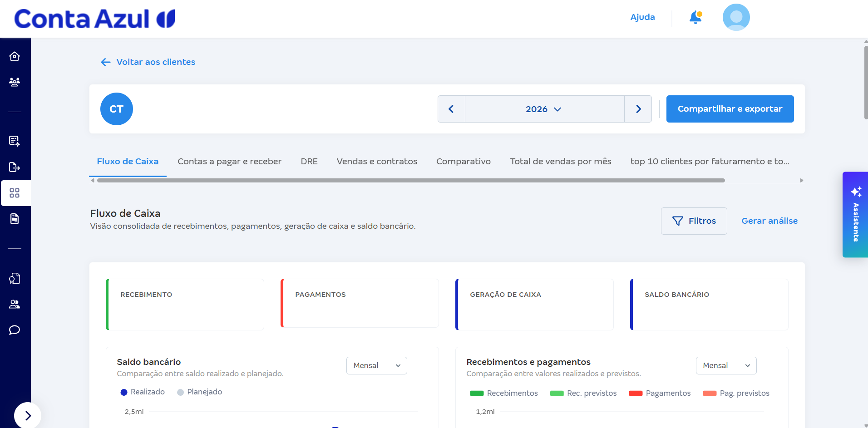Screen dimensions: 868x428
Task: Switch to Total de vendas por mês tab
Action: click(x=560, y=162)
